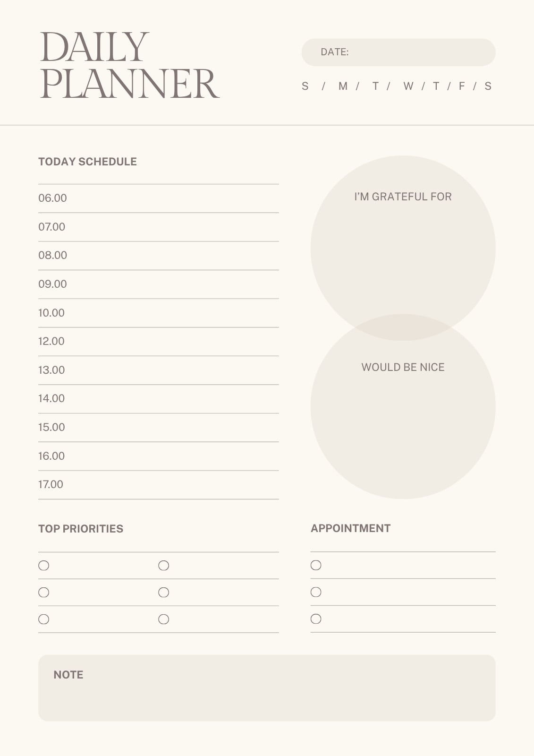534x756 pixels.
Task: Click the 06.00 schedule line
Action: 159,198
